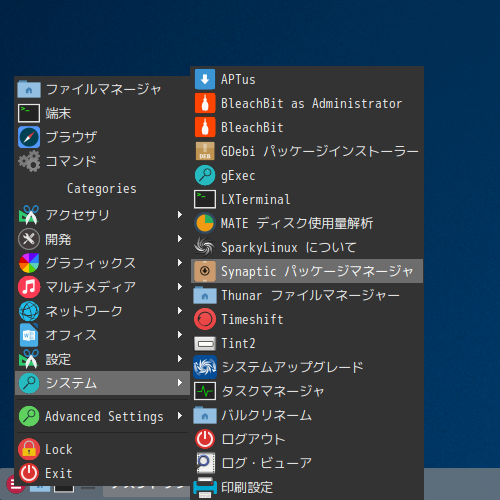The image size is (500, 500).
Task: Click the 端末 terminal icon
Action: [x=29, y=113]
